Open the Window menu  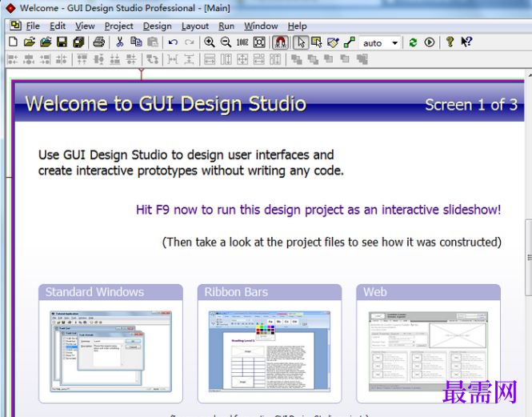(x=261, y=26)
